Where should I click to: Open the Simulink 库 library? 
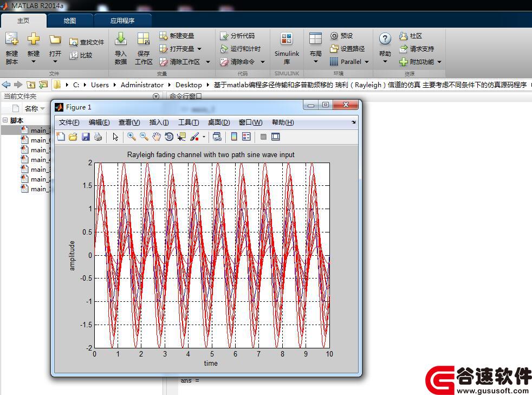tap(287, 49)
